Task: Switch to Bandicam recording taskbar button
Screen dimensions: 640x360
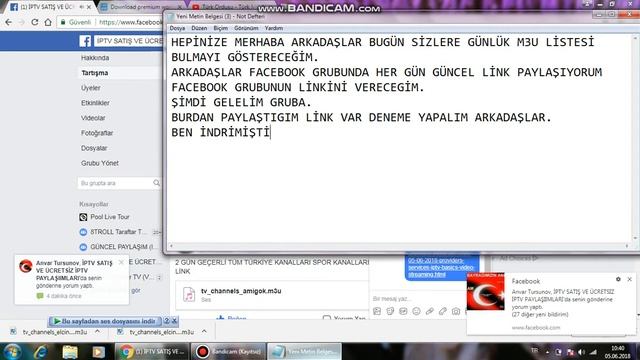Action: click(229, 351)
